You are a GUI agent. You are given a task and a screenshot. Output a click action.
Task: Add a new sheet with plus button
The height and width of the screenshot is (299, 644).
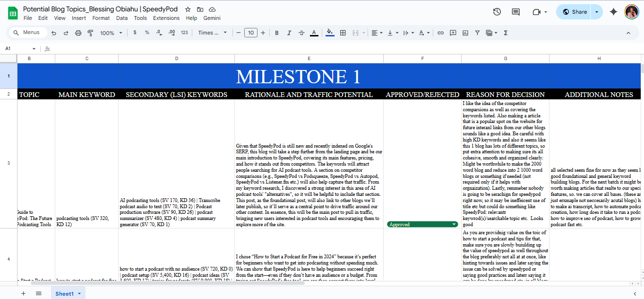coord(23,293)
